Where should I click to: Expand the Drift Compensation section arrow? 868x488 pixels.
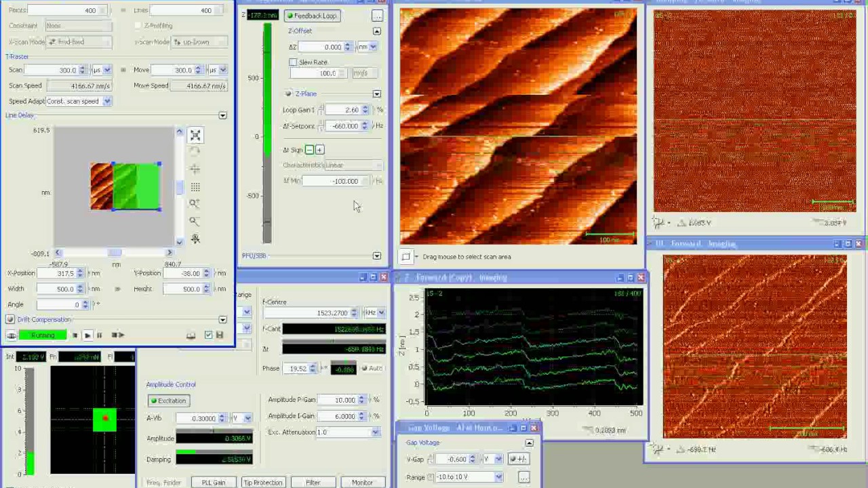pos(222,320)
